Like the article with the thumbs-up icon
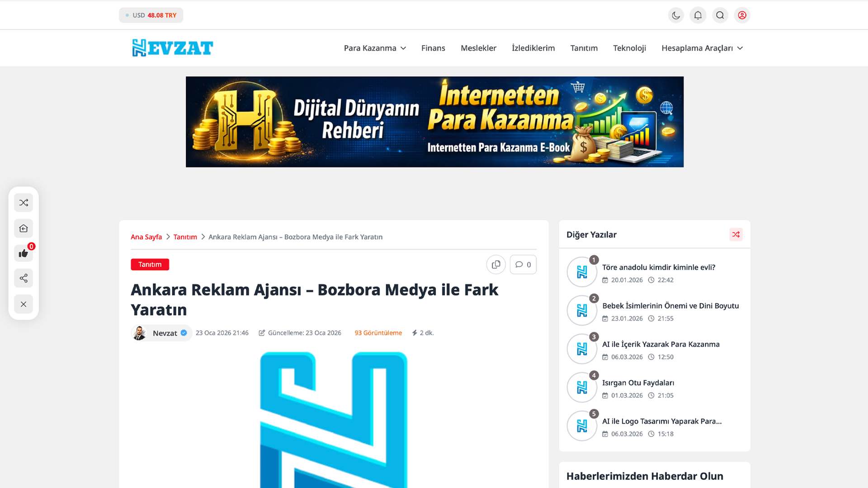 (x=24, y=253)
